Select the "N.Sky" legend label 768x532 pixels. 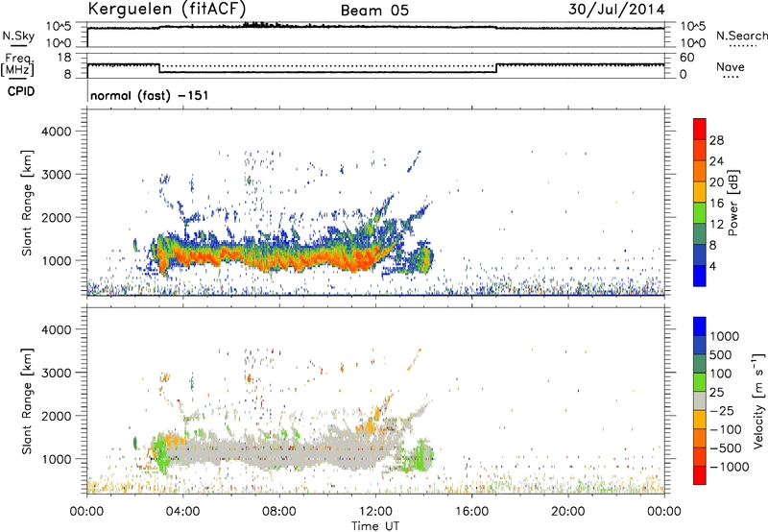18,36
